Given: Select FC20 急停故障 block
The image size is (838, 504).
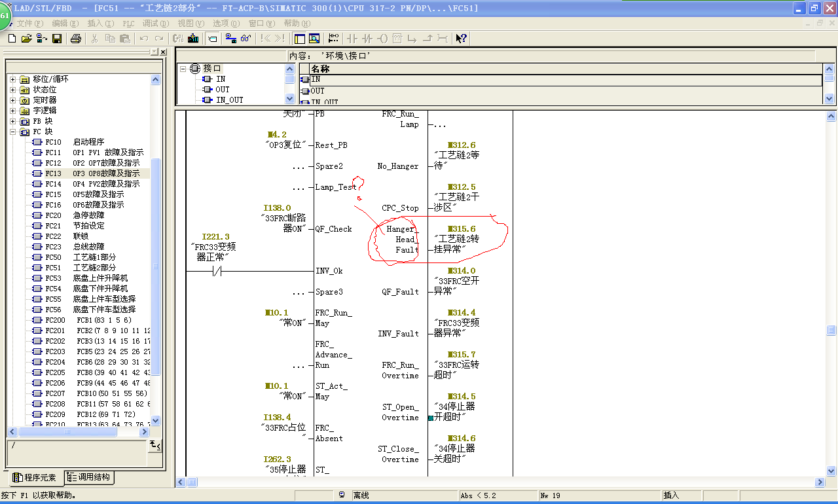Looking at the screenshot, I should pyautogui.click(x=68, y=215).
